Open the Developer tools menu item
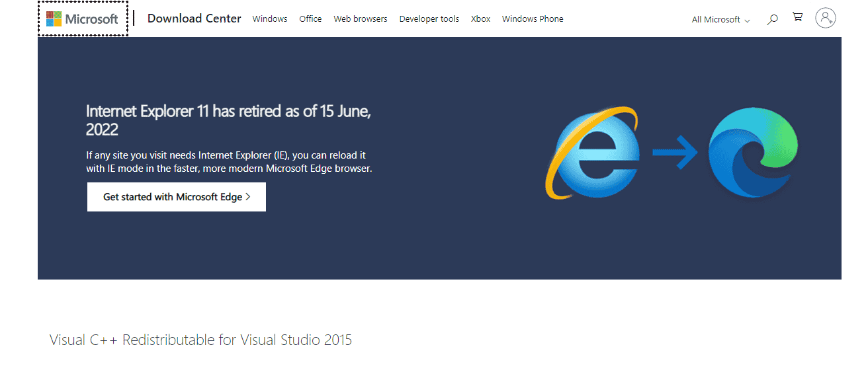 coord(429,19)
